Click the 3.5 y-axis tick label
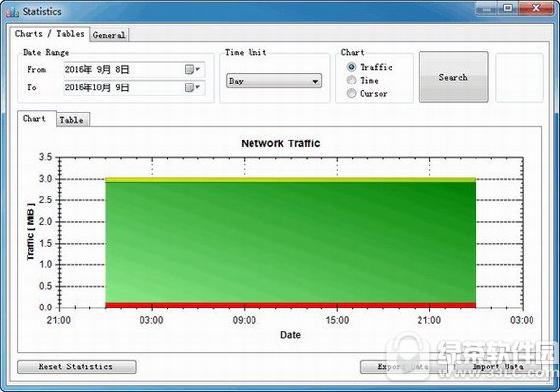 coord(46,157)
